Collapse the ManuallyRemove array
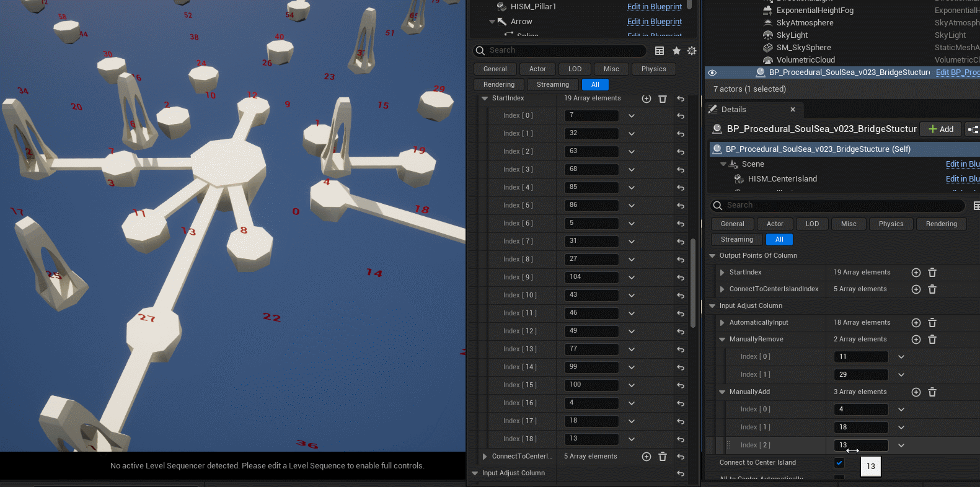Image resolution: width=980 pixels, height=487 pixels. tap(722, 340)
